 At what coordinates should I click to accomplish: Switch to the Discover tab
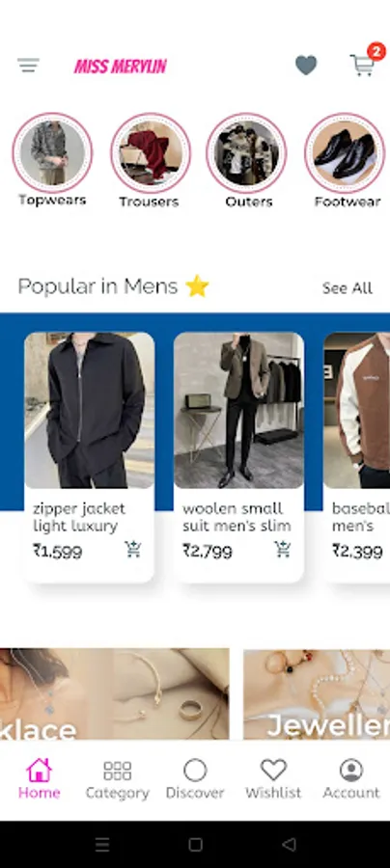(195, 779)
